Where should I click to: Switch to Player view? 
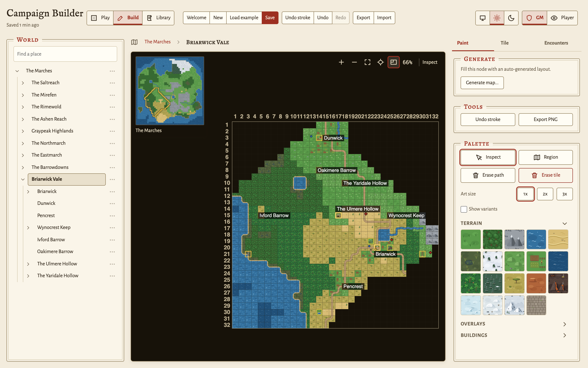point(562,18)
